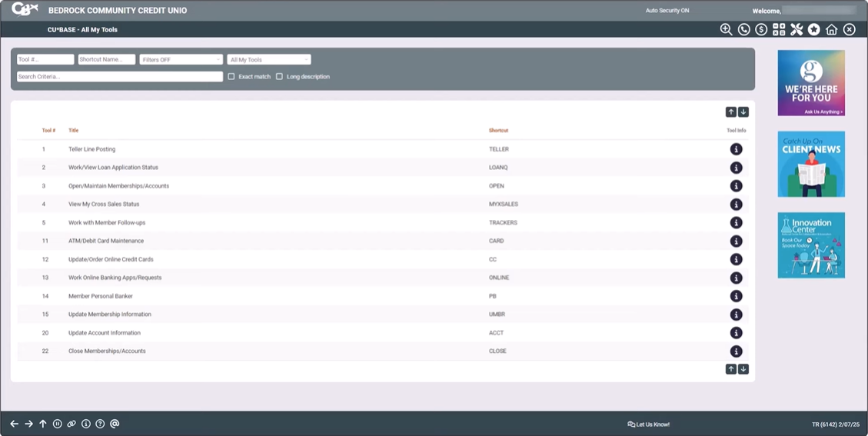Image resolution: width=868 pixels, height=436 pixels.
Task: Open help via the question mark icon
Action: [x=100, y=424]
